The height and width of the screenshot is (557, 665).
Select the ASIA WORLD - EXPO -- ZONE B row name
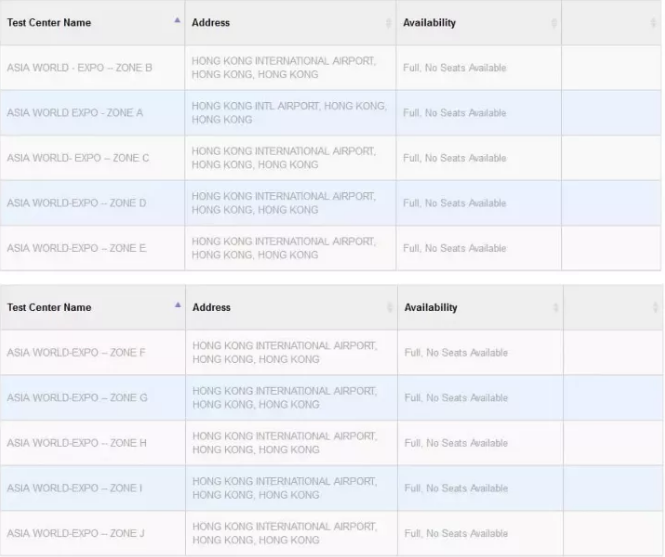pyautogui.click(x=79, y=68)
